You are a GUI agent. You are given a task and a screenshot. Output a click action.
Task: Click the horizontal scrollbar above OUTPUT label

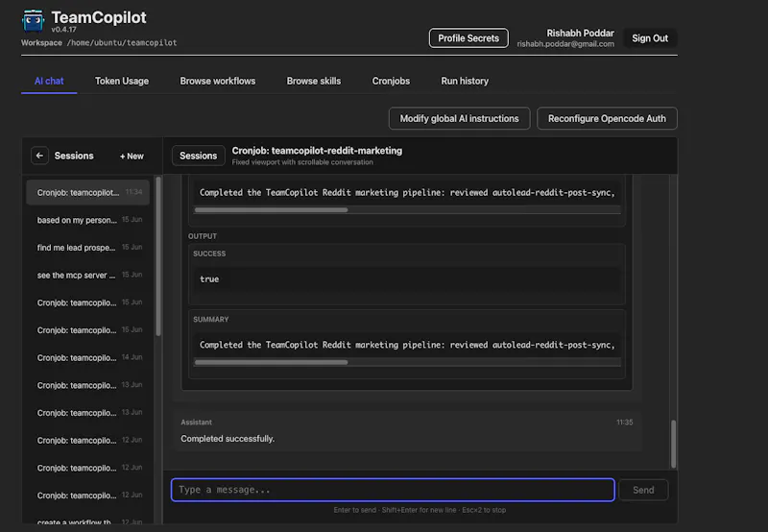pos(272,209)
